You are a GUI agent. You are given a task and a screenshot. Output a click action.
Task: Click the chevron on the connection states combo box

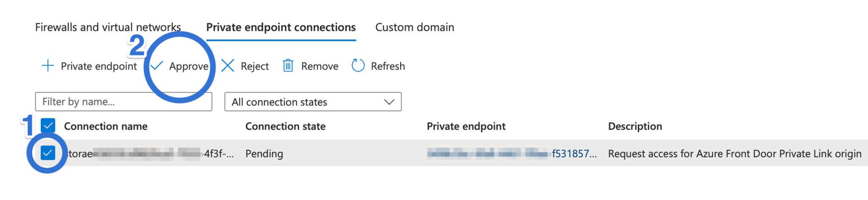(x=389, y=102)
